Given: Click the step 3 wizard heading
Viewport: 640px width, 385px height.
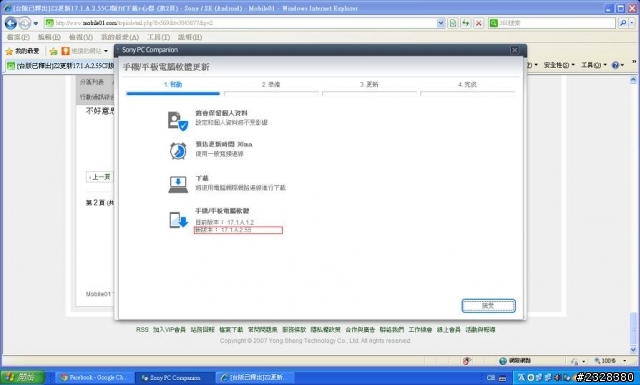Looking at the screenshot, I should [x=369, y=85].
